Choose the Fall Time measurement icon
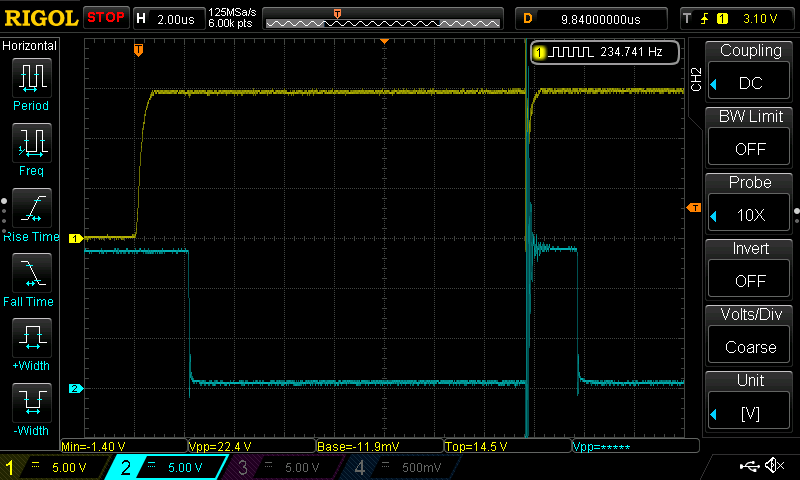Viewport: 800px width, 480px height. pyautogui.click(x=31, y=274)
